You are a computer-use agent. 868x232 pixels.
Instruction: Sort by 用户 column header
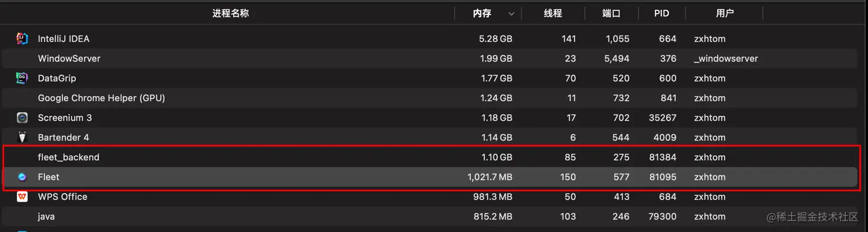click(x=725, y=13)
